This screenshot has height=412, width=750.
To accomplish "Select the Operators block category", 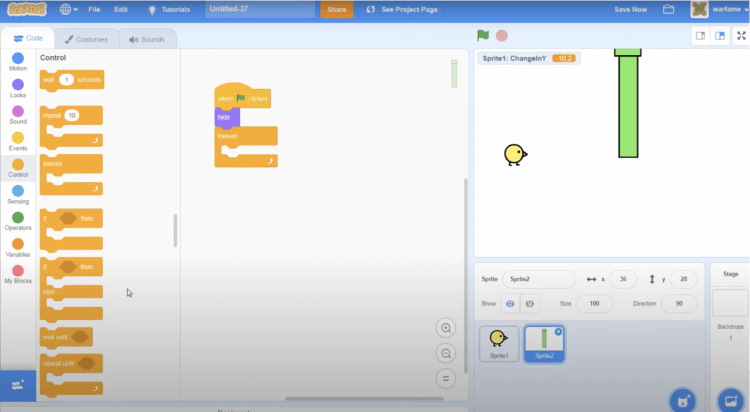I will (18, 221).
